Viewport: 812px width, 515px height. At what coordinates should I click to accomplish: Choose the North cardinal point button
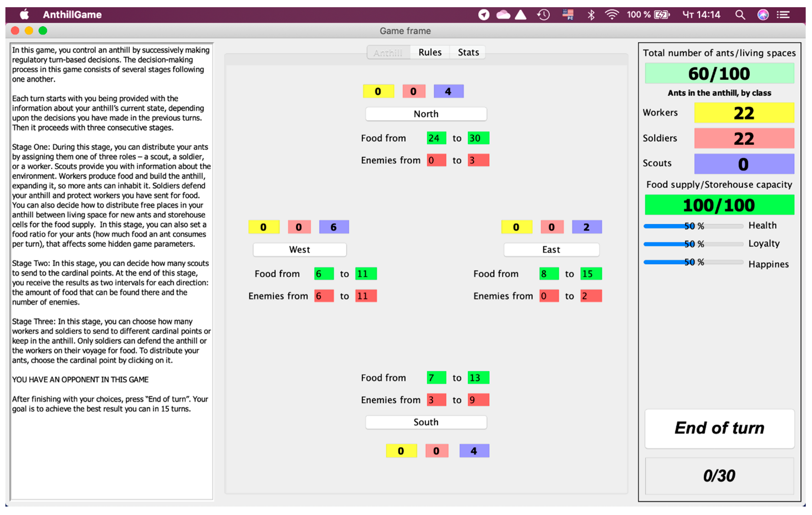[x=426, y=114]
